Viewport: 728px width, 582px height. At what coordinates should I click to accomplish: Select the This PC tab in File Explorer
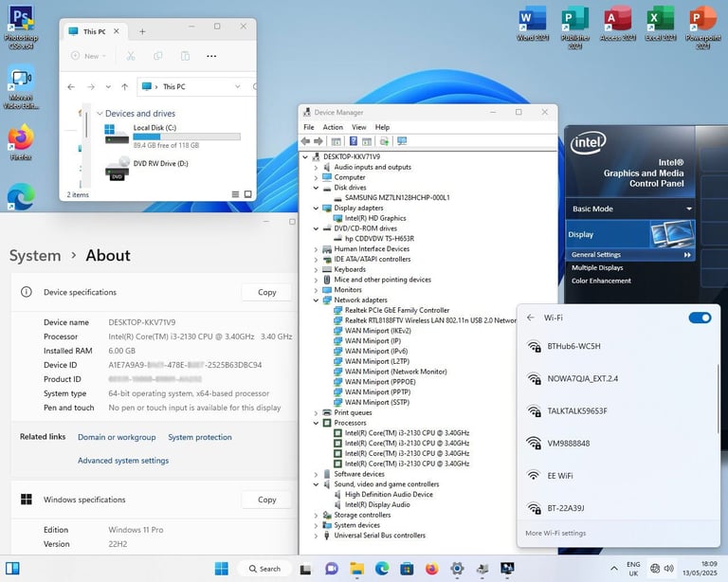click(x=94, y=31)
